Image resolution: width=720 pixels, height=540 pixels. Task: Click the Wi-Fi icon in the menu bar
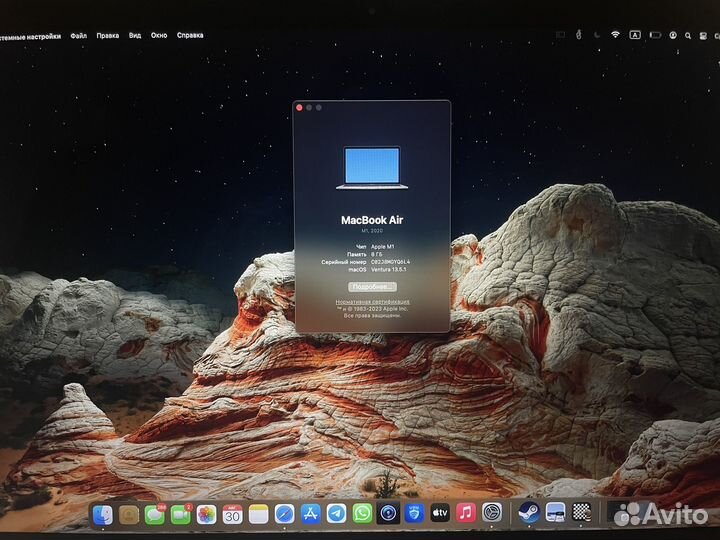[x=615, y=35]
